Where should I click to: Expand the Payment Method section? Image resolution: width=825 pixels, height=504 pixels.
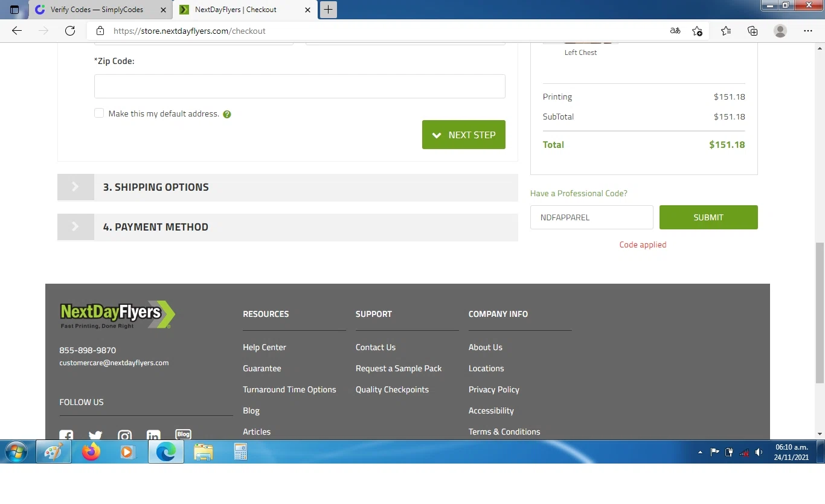[287, 227]
